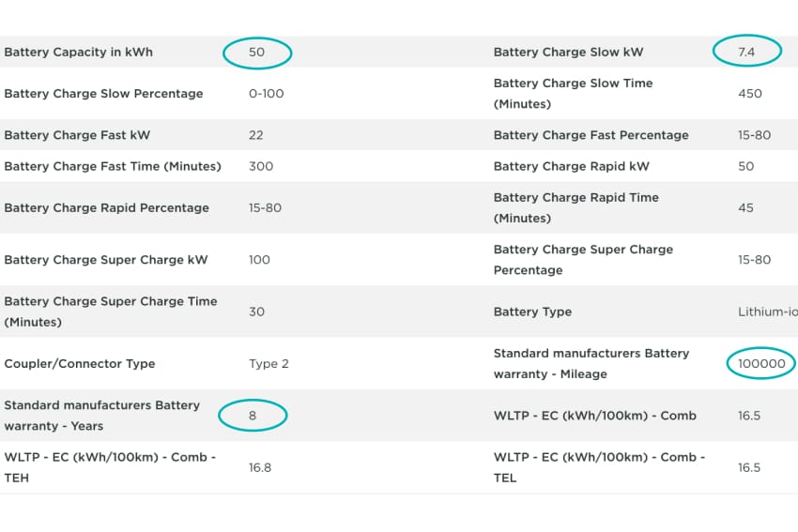Click the fast charge time value 300
This screenshot has height=532, width=798.
point(261,166)
